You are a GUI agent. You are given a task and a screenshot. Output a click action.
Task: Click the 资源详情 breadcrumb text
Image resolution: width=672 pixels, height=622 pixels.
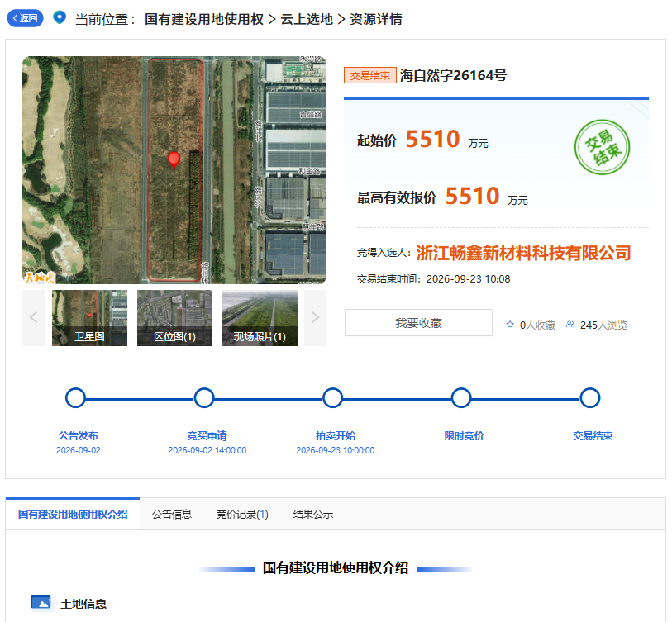coord(376,19)
